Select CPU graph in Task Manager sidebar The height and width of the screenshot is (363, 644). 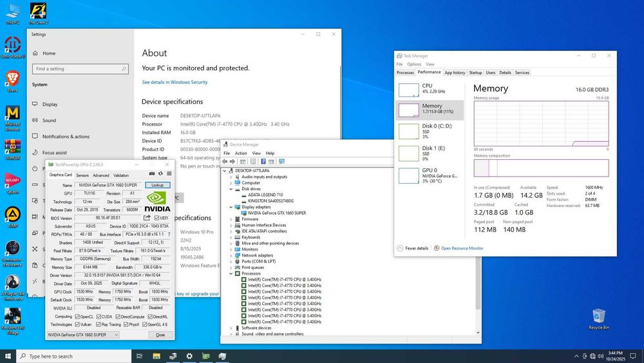(430, 89)
